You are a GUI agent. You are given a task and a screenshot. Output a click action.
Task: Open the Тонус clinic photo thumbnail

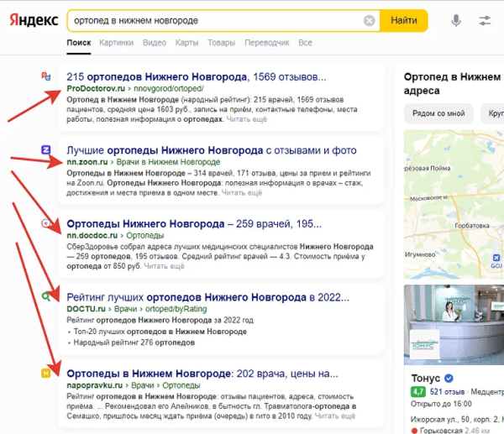pos(454,323)
